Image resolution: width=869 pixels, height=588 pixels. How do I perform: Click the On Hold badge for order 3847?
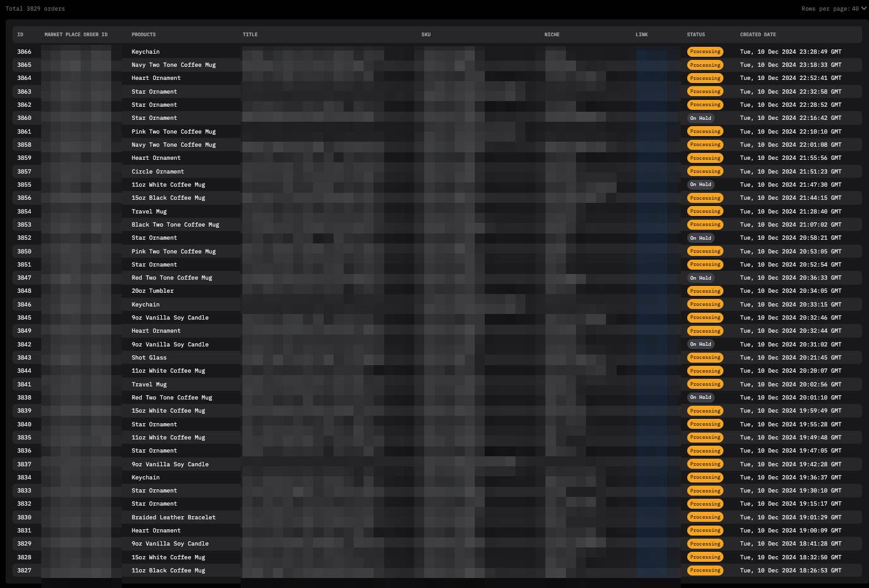(x=700, y=278)
